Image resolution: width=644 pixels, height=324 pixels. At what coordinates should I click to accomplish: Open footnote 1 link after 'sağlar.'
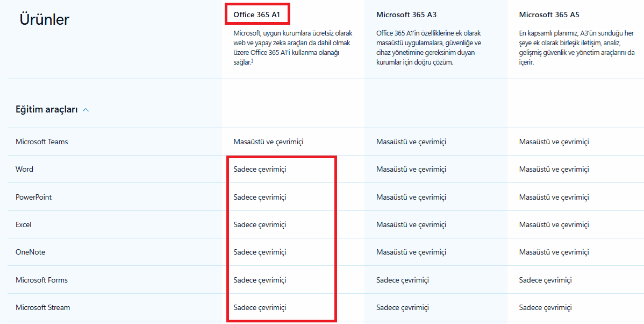(x=252, y=61)
